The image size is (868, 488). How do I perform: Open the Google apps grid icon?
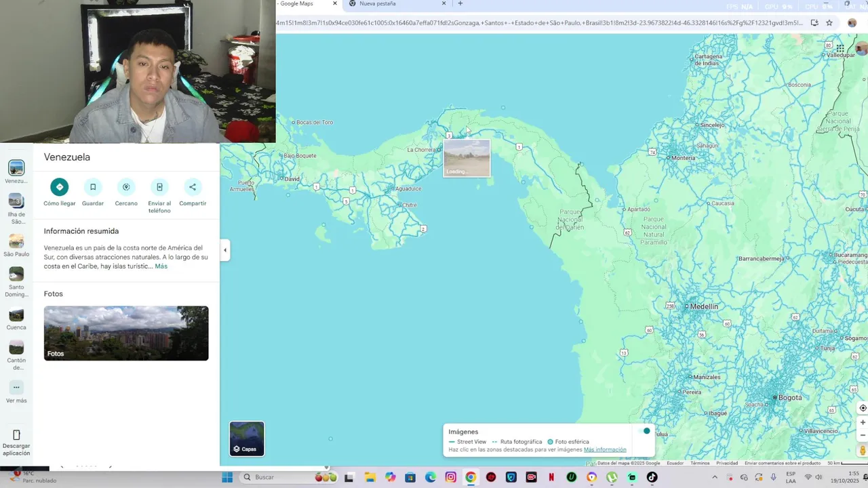click(x=840, y=49)
